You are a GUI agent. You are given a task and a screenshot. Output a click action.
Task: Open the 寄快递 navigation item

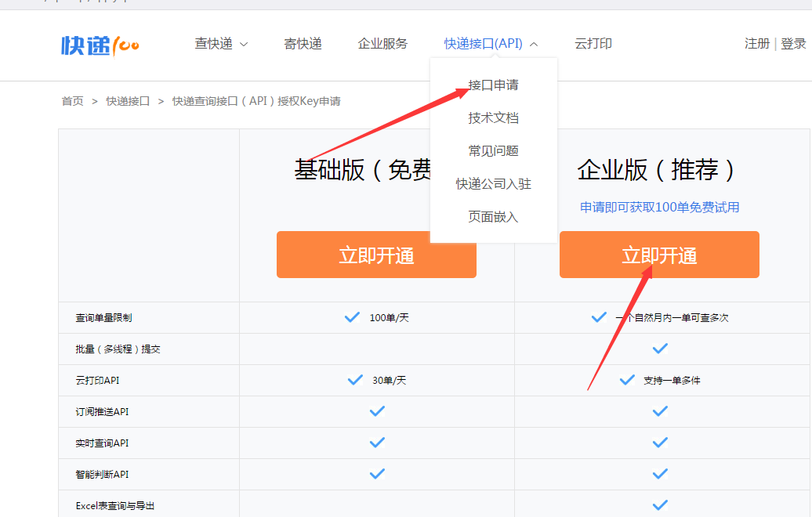coord(303,44)
